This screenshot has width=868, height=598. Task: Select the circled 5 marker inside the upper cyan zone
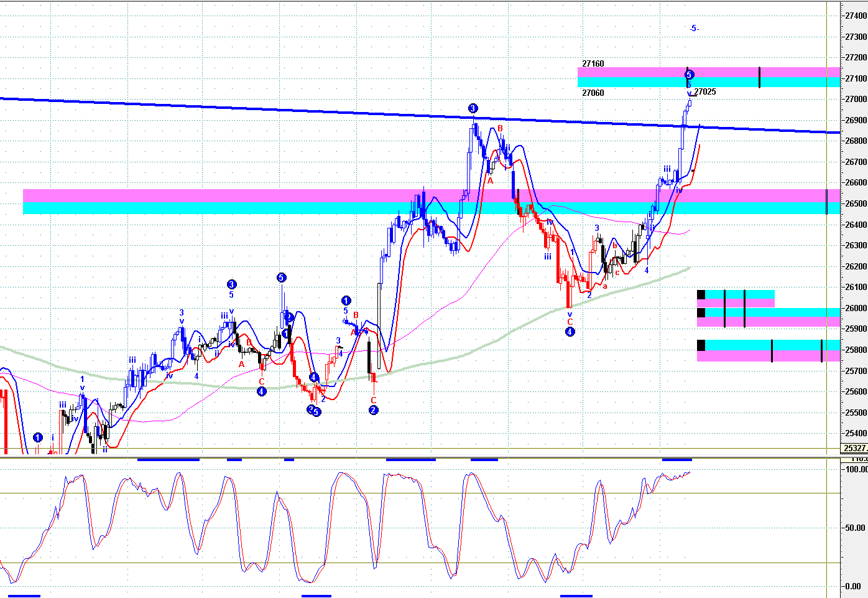point(689,75)
